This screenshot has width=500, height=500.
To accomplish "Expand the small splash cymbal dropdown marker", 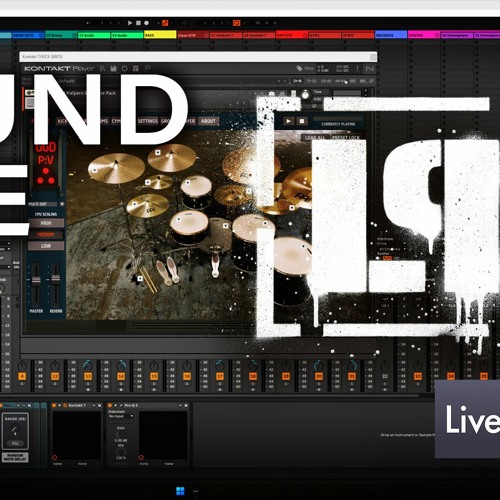I will 148,182.
